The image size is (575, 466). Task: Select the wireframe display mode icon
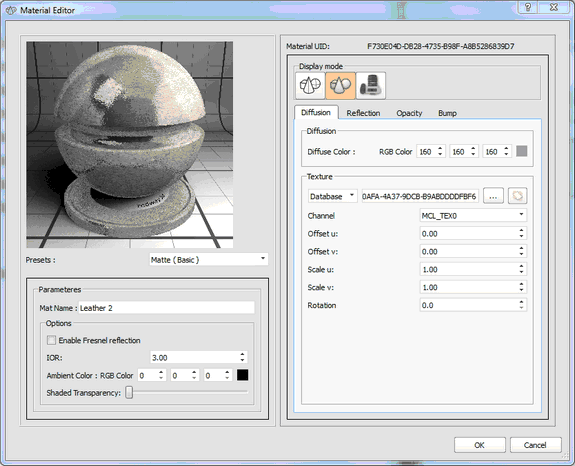(310, 86)
